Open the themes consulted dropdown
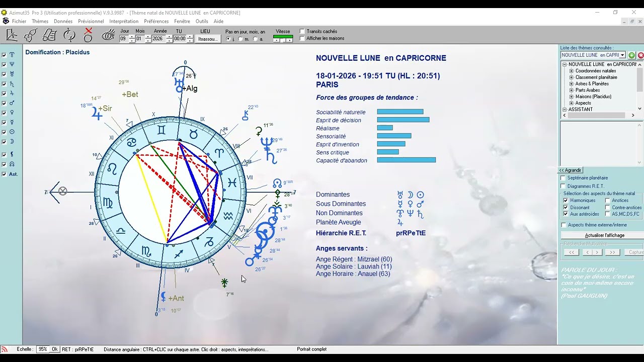The height and width of the screenshot is (362, 644). (x=622, y=55)
